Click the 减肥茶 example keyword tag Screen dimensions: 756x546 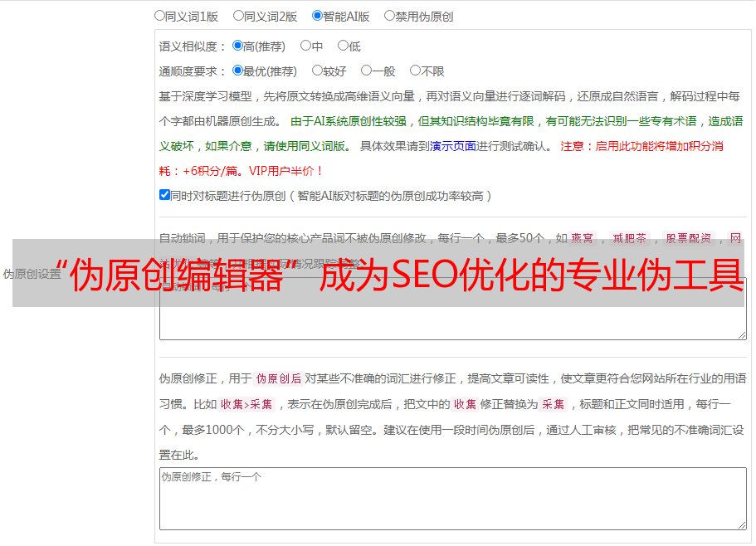[x=629, y=238]
